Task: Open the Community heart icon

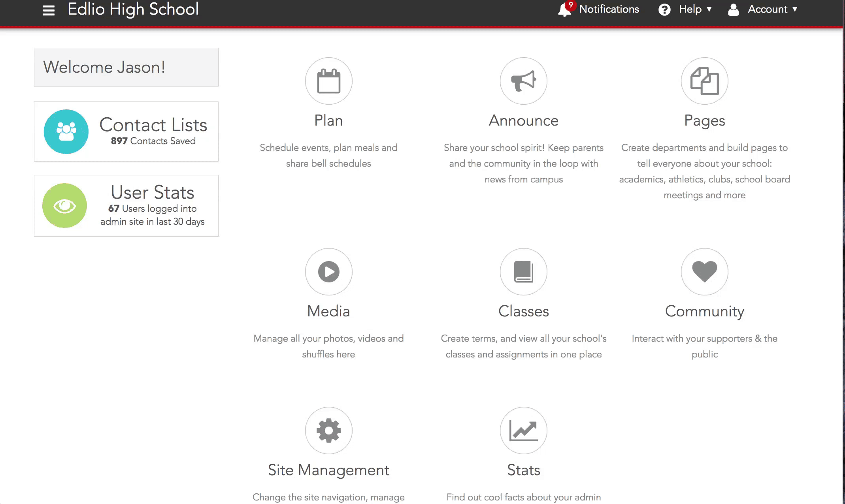Action: point(704,272)
